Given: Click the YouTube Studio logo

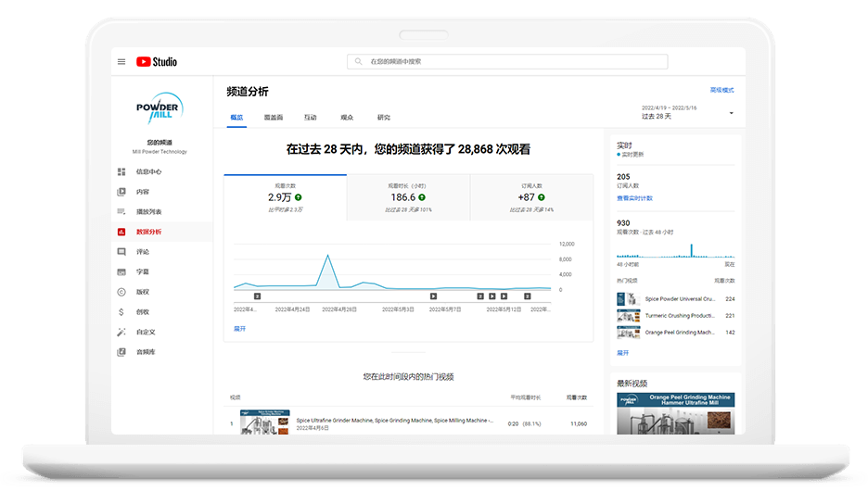Looking at the screenshot, I should [157, 62].
